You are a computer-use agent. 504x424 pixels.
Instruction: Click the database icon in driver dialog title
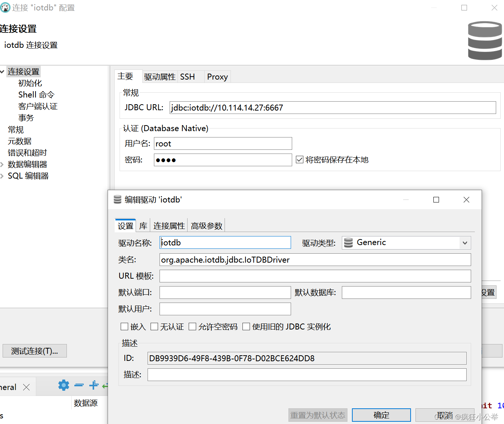(117, 199)
